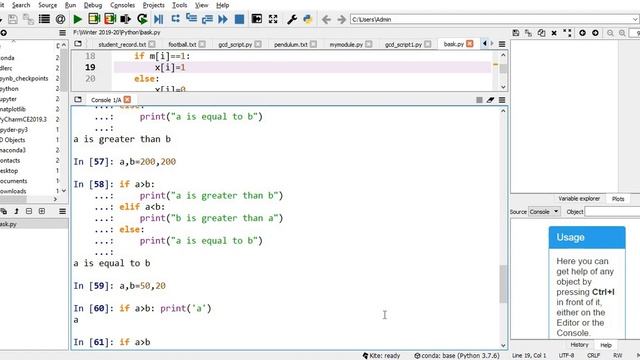Toggle the Fullscreen mode icon
640x360 pixels.
pyautogui.click(x=273, y=19)
